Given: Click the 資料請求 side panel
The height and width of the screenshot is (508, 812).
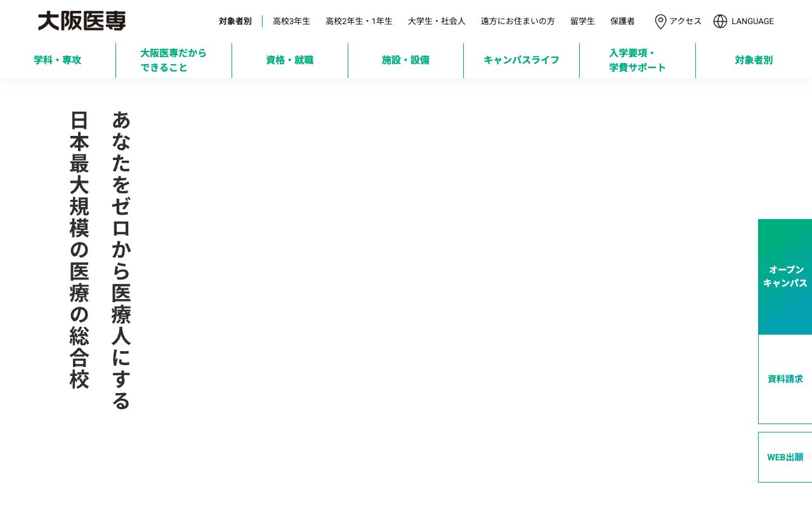Looking at the screenshot, I should (785, 379).
